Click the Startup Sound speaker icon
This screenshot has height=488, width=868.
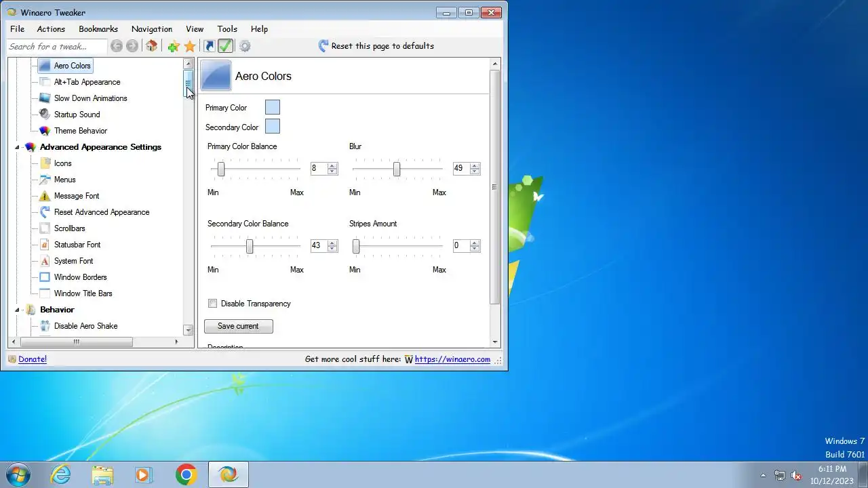coord(44,115)
